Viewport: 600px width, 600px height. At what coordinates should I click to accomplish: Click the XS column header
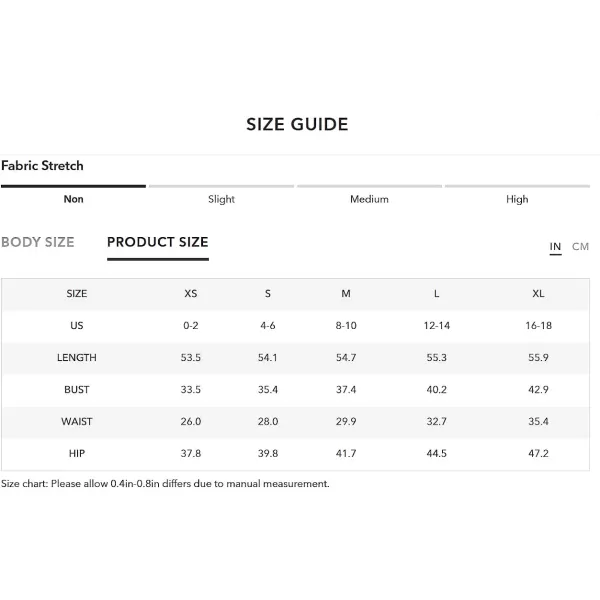click(191, 294)
